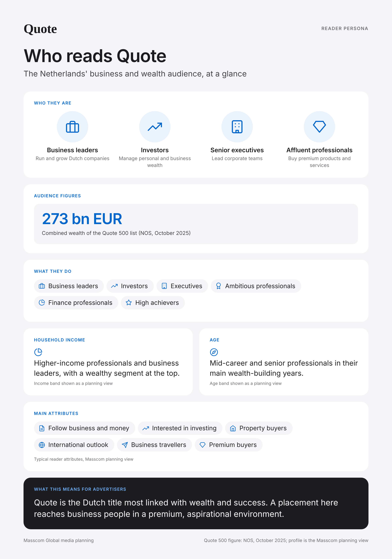This screenshot has height=559, width=392.
Task: Click the What They Do section label
Action: (53, 271)
